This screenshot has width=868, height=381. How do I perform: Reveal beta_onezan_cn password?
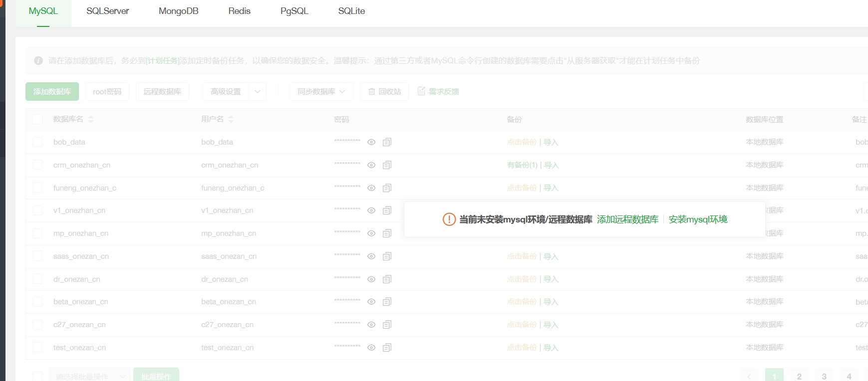pos(371,302)
